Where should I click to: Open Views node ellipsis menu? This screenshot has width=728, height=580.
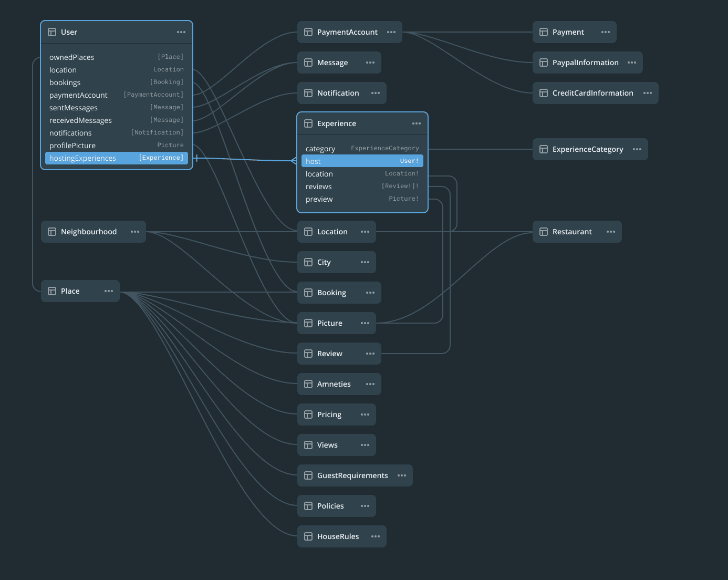tap(365, 445)
